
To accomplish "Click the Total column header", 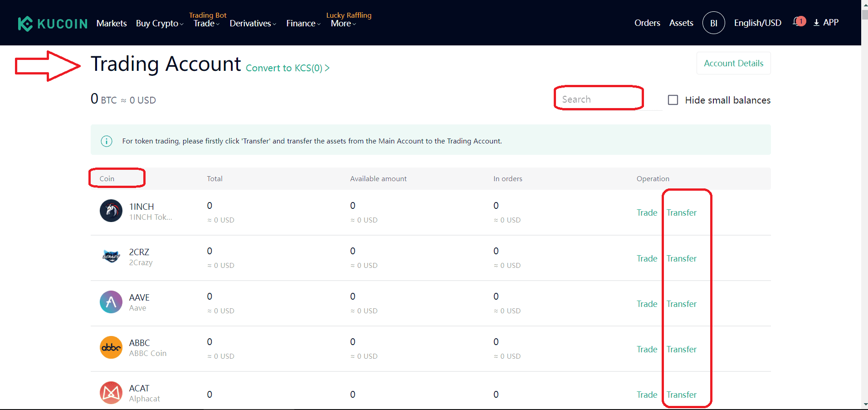I will 215,178.
